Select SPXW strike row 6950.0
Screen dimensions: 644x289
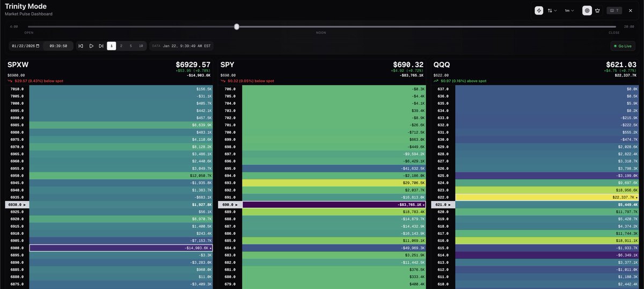click(109, 176)
